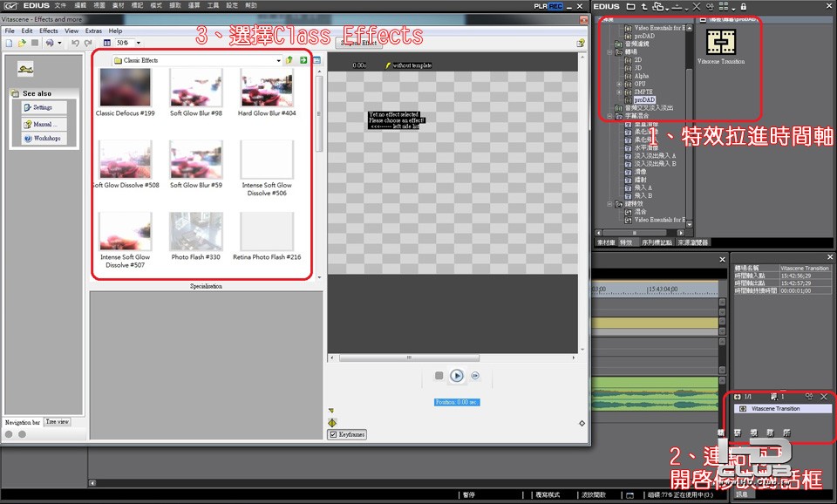Go up one folder level with green up-arrow
Viewport: 837px width, 504px height.
(x=289, y=60)
